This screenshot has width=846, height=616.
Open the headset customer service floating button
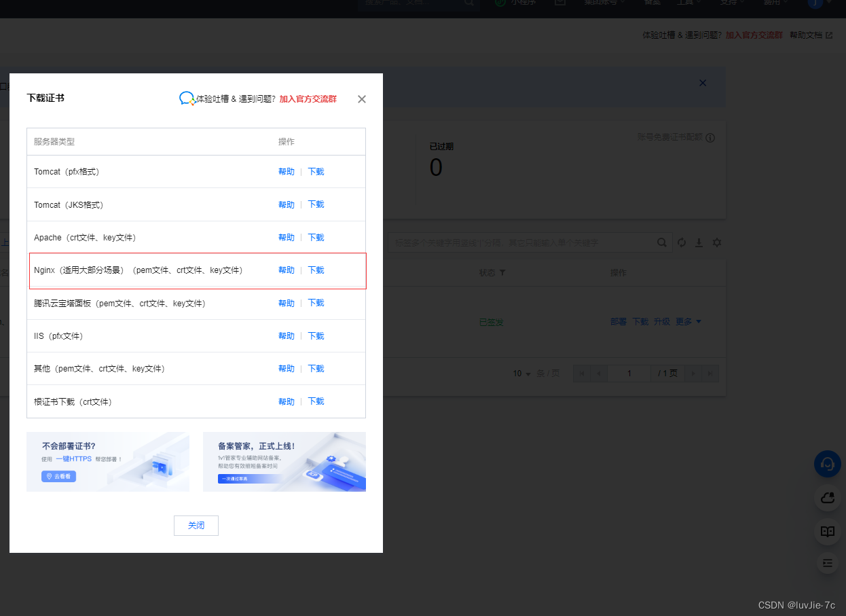click(828, 464)
